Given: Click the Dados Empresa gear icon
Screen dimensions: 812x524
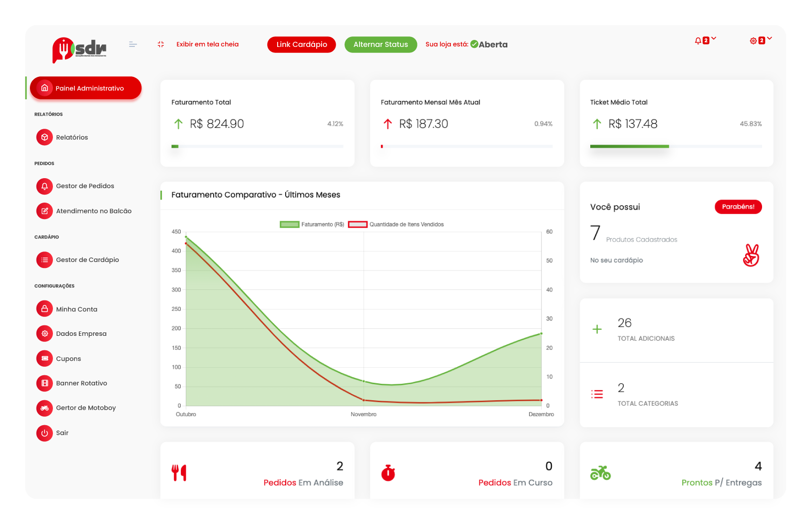Looking at the screenshot, I should [x=44, y=333].
